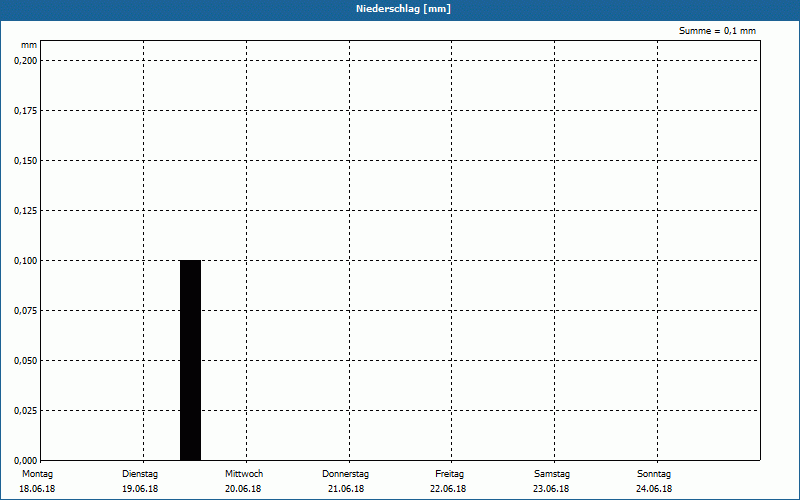This screenshot has width=800, height=500.
Task: Click the date 22.06.18
Action: pos(448,489)
